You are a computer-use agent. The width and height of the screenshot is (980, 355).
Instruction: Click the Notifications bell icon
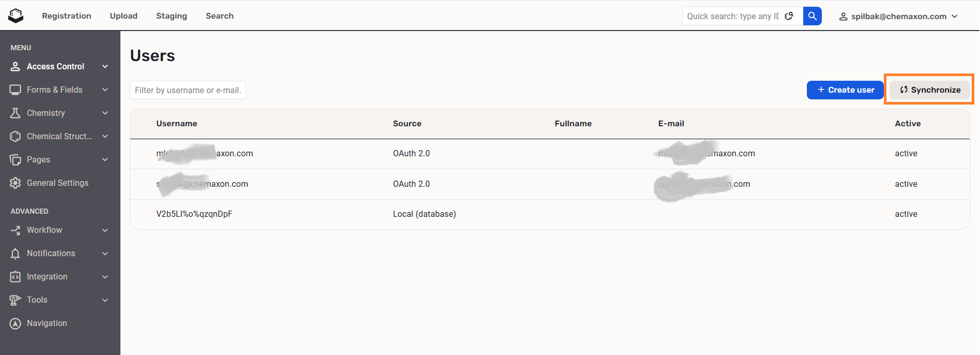(16, 253)
